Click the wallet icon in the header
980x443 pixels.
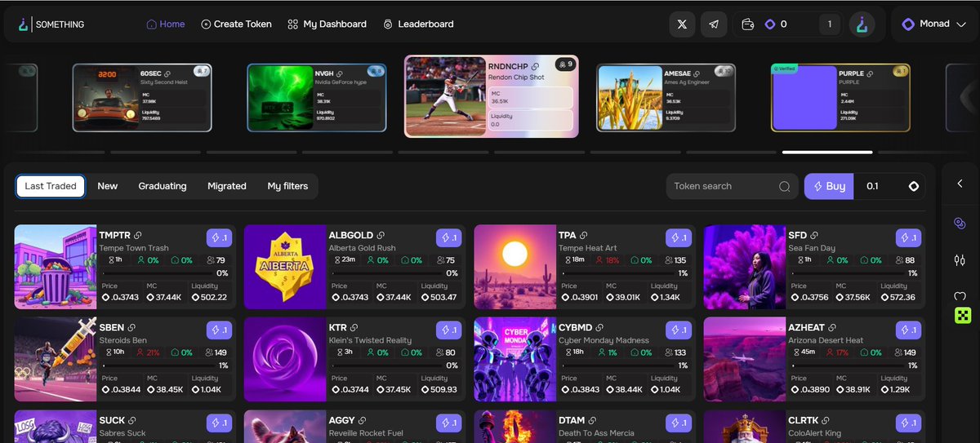747,24
